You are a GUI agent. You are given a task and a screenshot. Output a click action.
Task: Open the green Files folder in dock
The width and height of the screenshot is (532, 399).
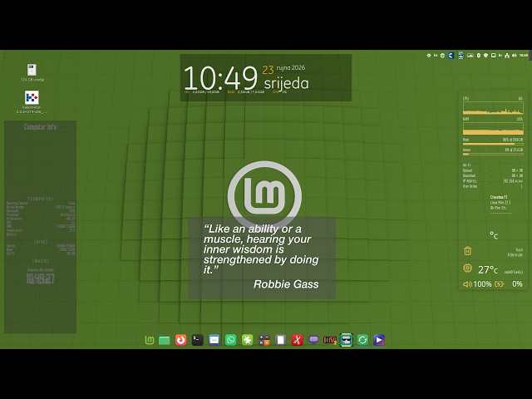[165, 340]
